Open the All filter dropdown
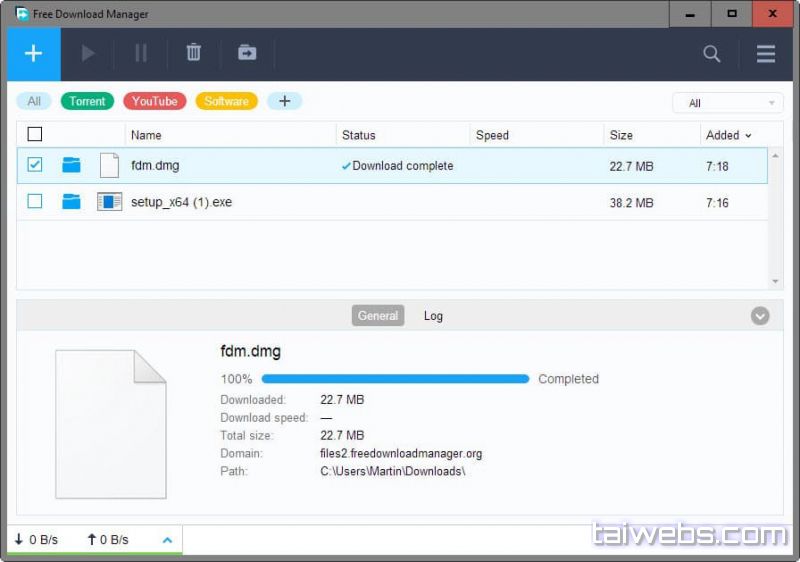Viewport: 800px width, 562px height. pyautogui.click(x=728, y=103)
